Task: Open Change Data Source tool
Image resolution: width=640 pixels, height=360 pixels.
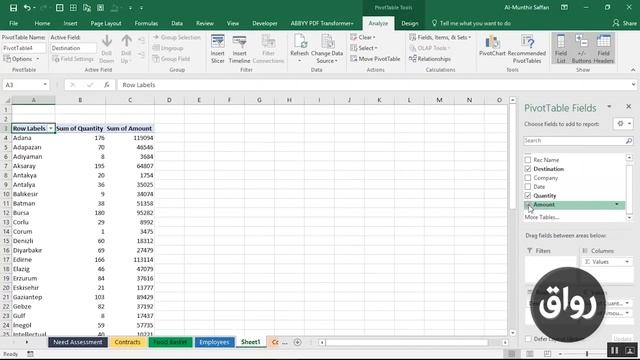Action: [x=327, y=49]
